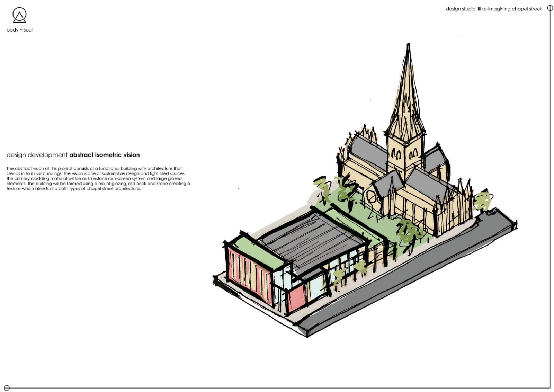Select the "abstract isometric vision" bold title
554x392 pixels.
[104, 155]
